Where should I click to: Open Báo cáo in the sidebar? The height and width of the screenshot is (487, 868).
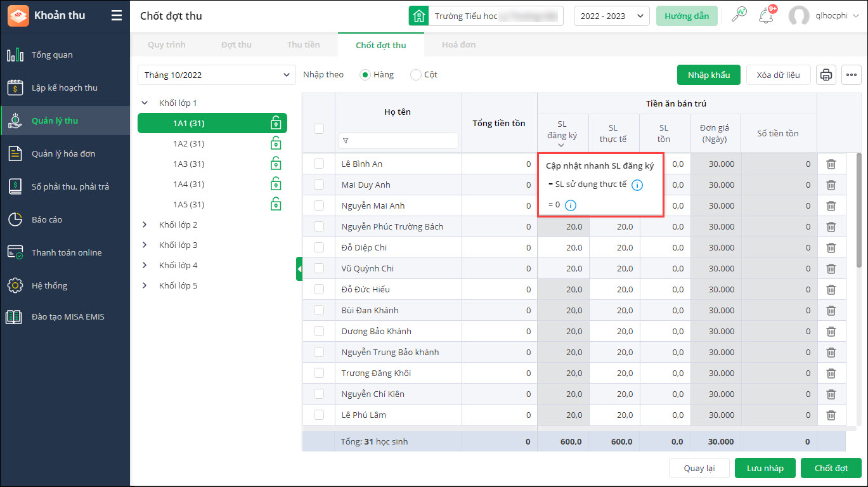(47, 219)
